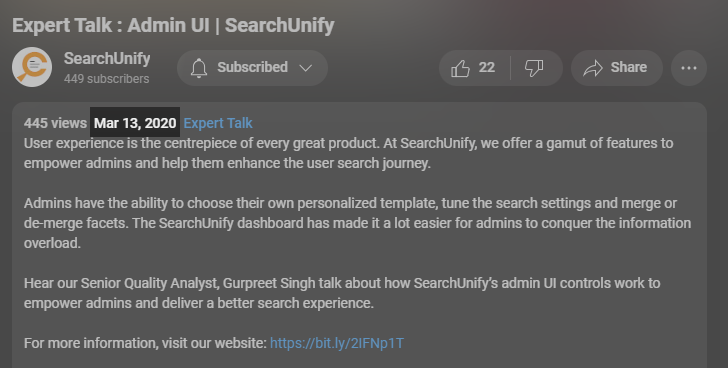Click the Share button label
Image resolution: width=728 pixels, height=368 pixels.
[x=629, y=67]
